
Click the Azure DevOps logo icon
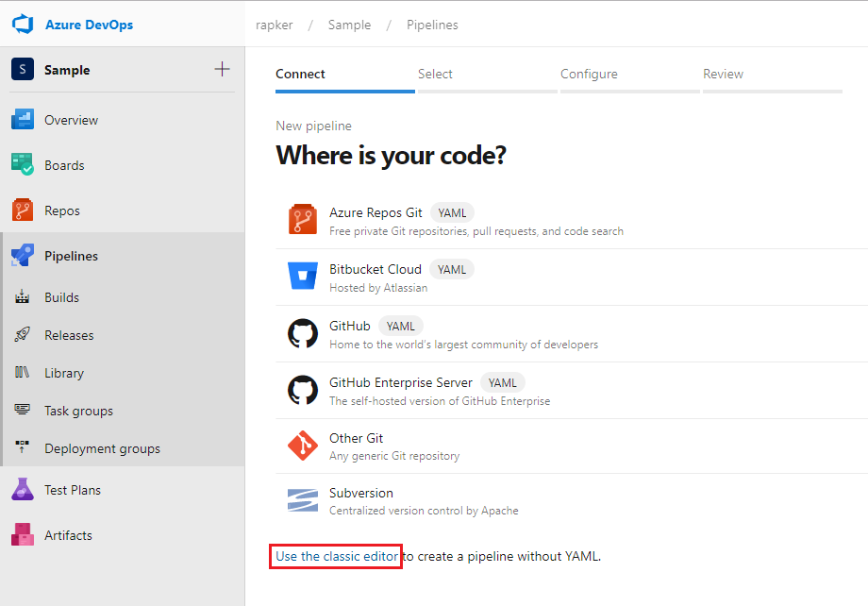(23, 25)
